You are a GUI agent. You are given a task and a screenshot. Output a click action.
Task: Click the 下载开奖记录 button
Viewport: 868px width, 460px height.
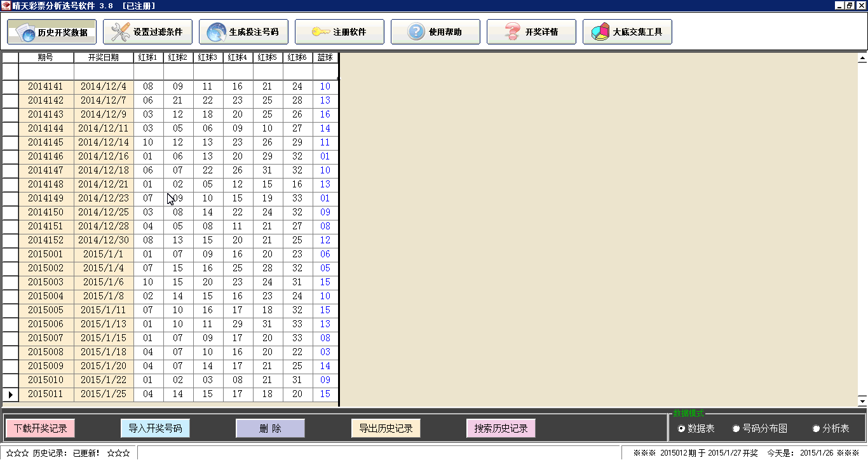41,429
